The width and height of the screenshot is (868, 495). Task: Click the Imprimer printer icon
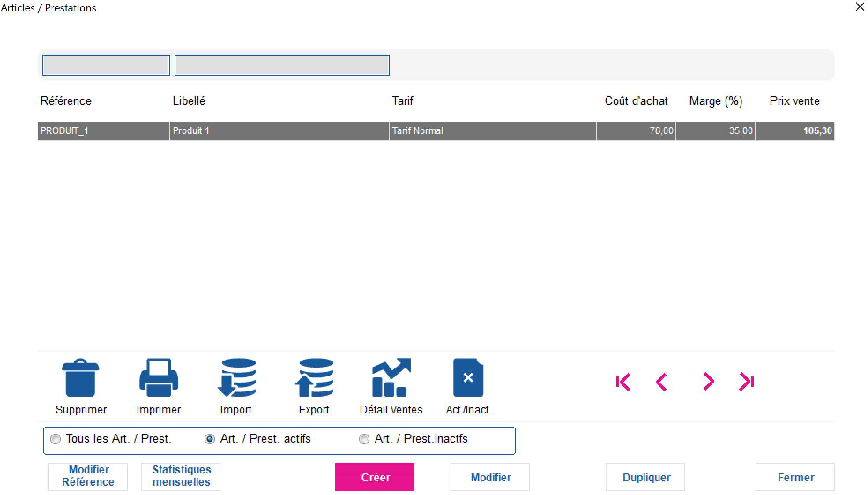(159, 378)
